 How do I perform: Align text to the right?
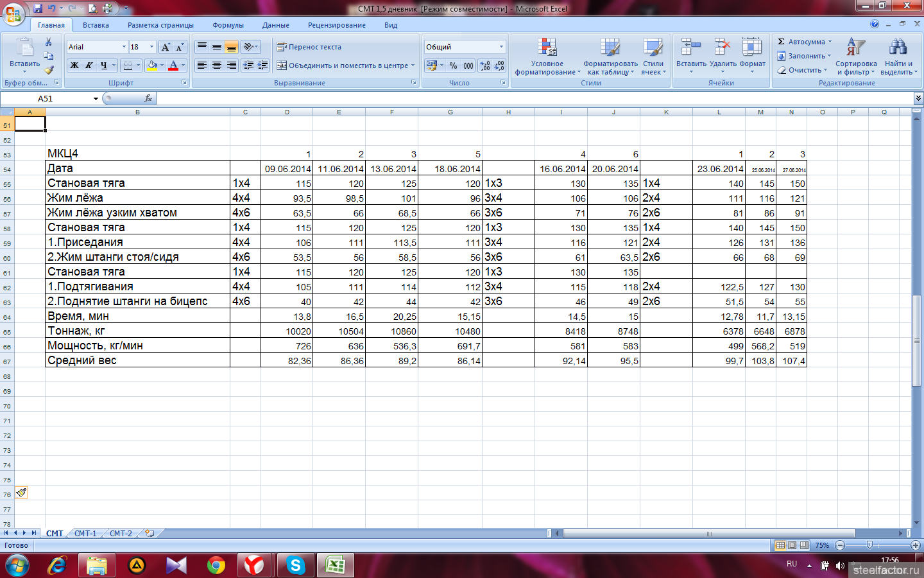232,66
